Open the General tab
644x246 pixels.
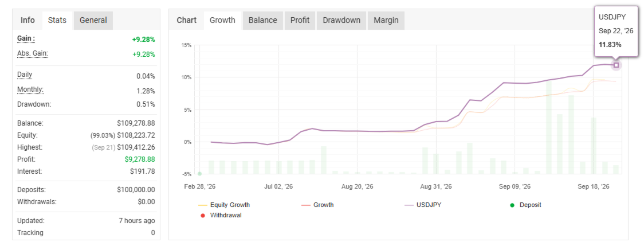pyautogui.click(x=93, y=20)
